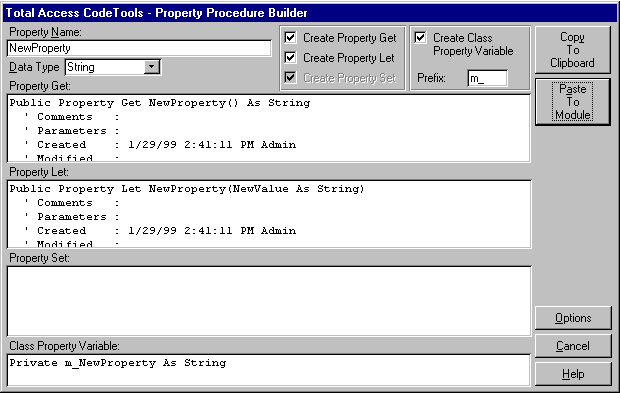Click the Cancel button
Viewport: 620px width, 393px height.
573,346
